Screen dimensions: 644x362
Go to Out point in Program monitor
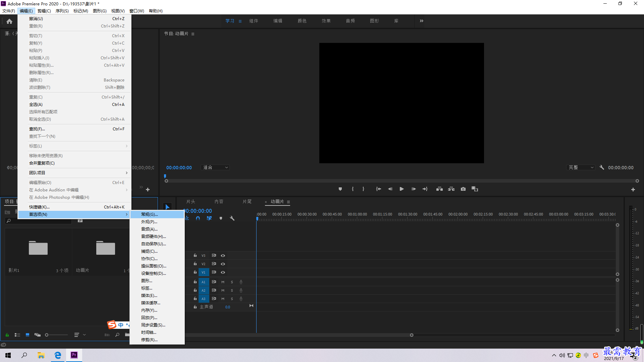pyautogui.click(x=425, y=189)
